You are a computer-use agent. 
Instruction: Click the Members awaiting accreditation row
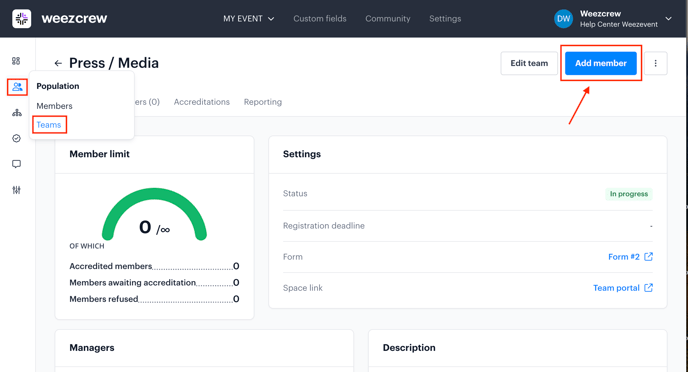[x=154, y=283]
